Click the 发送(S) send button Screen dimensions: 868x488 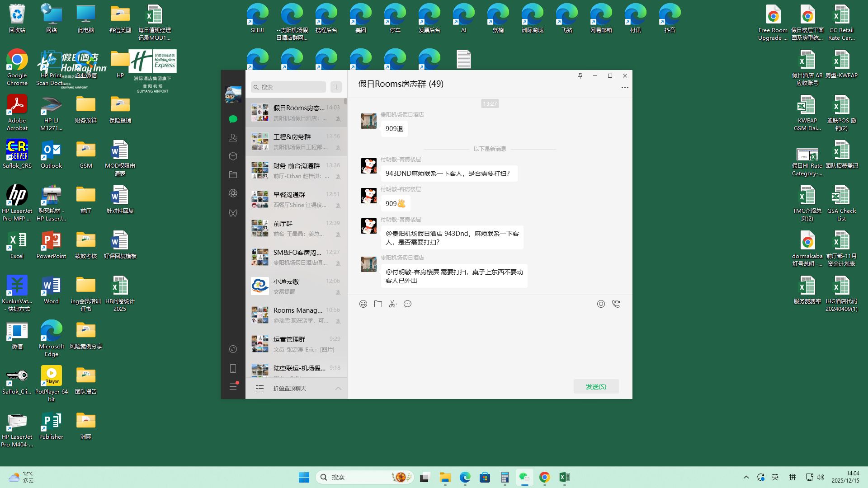tap(596, 387)
